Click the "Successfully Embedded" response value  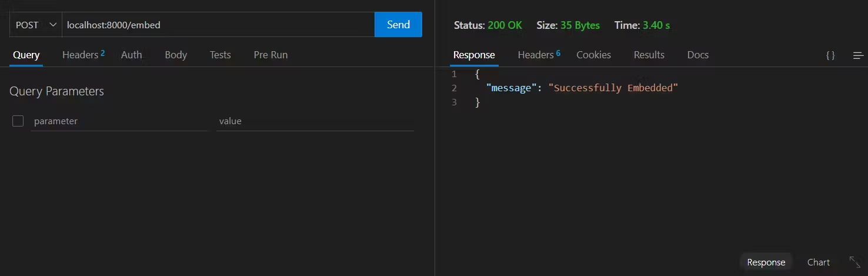click(613, 88)
